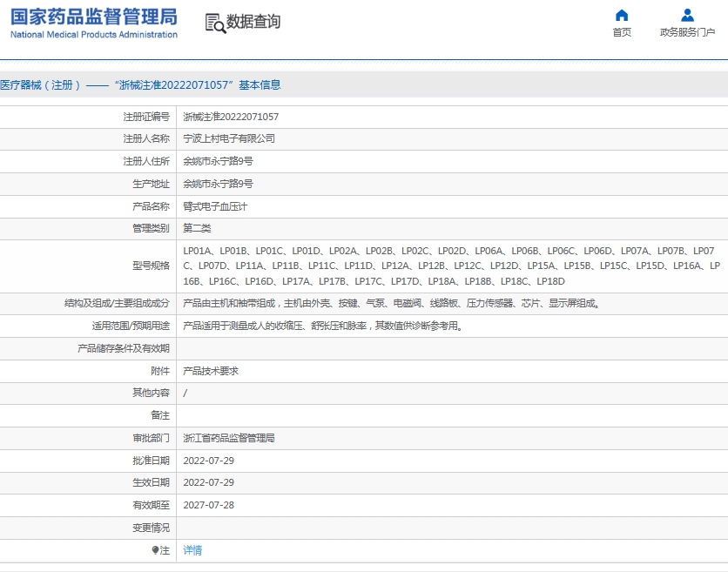Click the 数据查询 magnifier document icon

point(215,23)
